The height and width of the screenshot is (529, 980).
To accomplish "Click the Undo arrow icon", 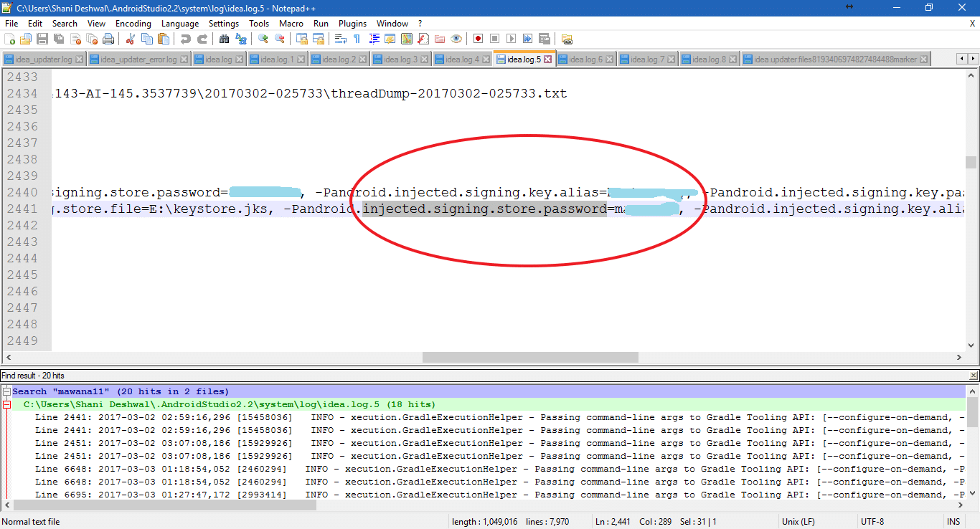I will point(186,39).
